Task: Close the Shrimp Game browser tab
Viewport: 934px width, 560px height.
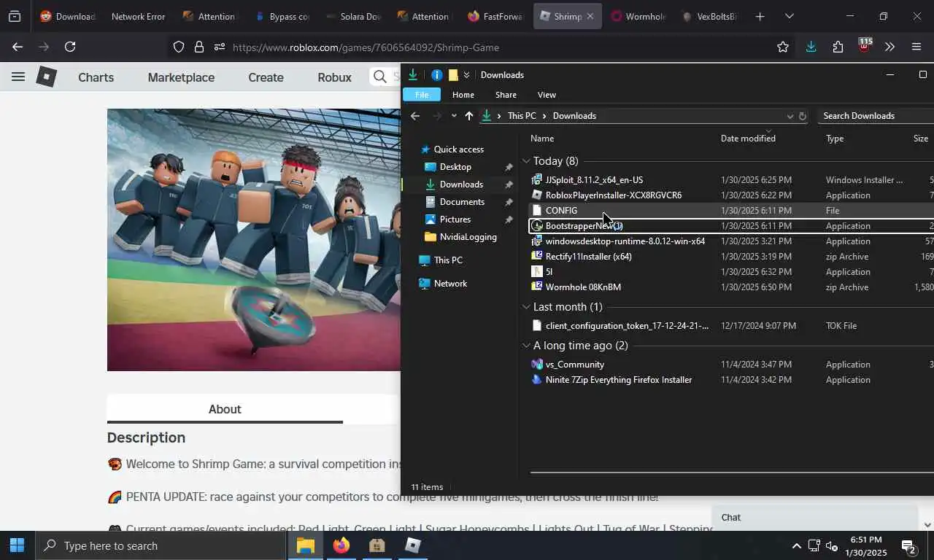Action: click(x=590, y=16)
